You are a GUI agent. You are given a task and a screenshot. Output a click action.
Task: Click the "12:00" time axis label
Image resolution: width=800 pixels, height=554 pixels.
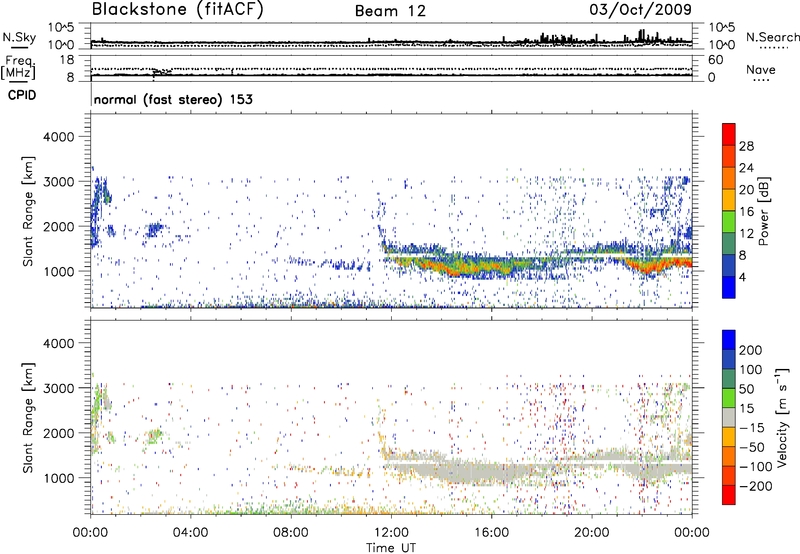coord(391,533)
